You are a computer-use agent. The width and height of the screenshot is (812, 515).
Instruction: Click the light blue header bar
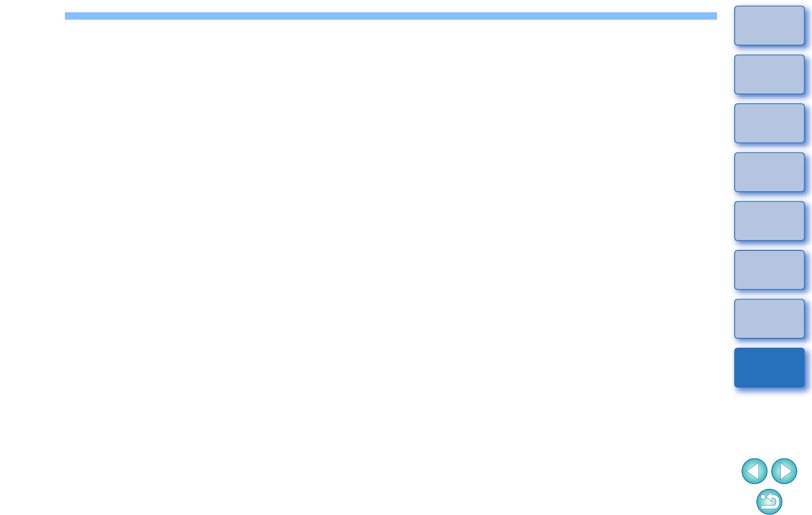[x=391, y=16]
